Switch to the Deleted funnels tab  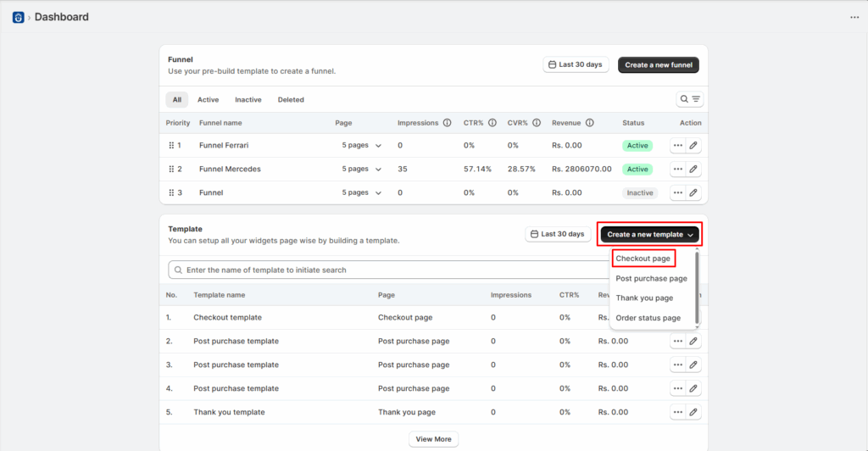(291, 100)
